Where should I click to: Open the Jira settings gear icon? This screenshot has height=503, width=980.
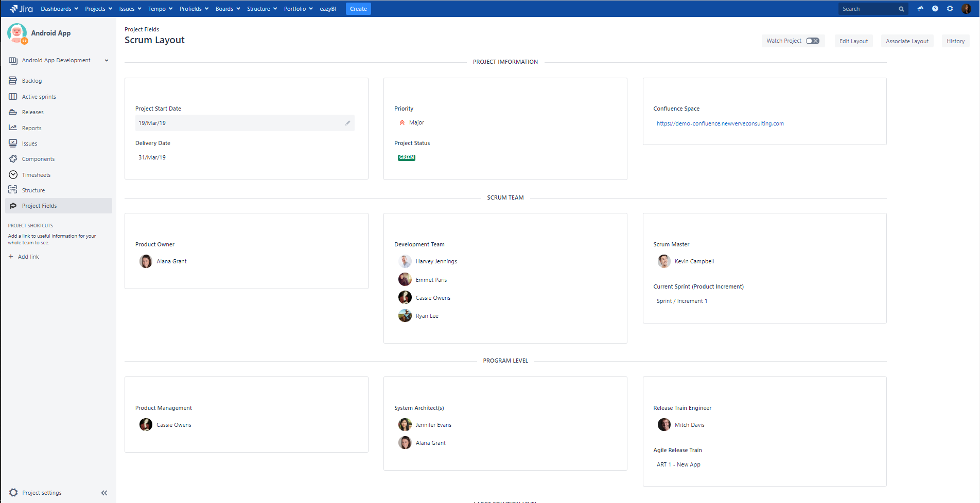(x=950, y=8)
